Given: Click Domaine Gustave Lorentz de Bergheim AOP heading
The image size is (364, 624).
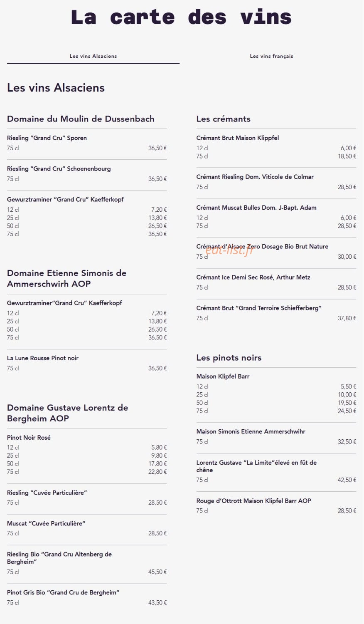Looking at the screenshot, I should [68, 413].
